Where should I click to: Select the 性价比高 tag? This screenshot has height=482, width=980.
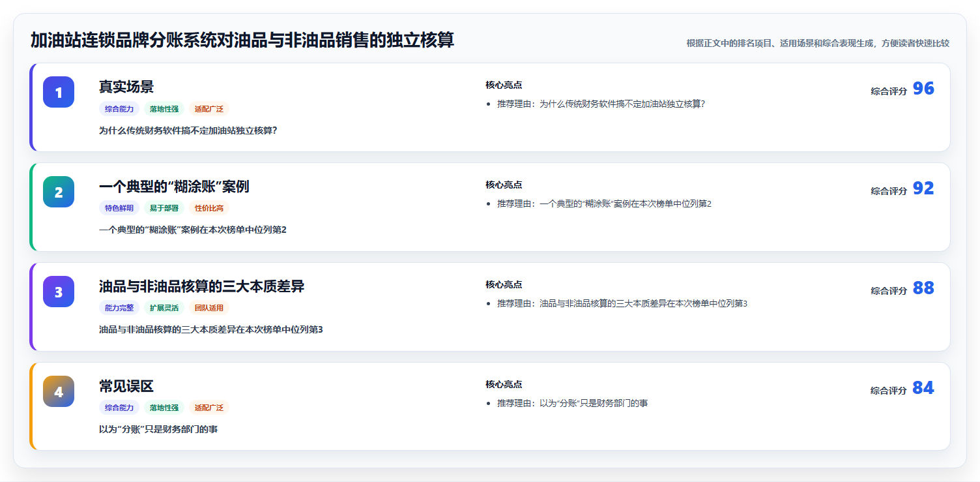coord(209,209)
